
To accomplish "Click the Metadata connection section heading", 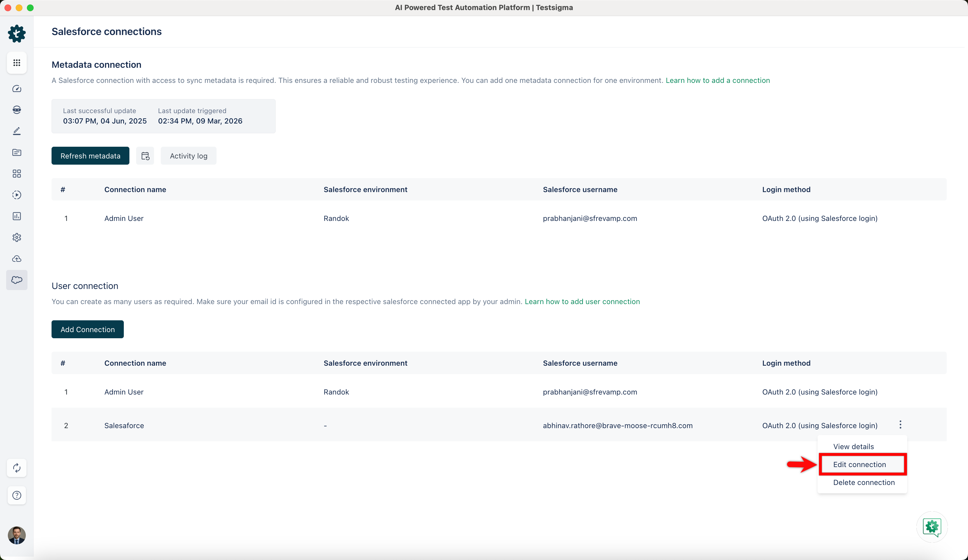I will 96,64.
